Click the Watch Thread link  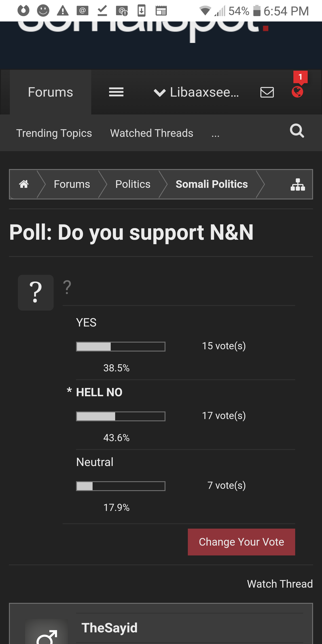280,584
